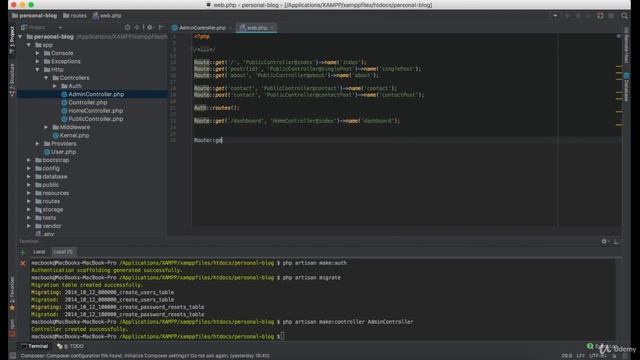Screen dimensions: 640x360
Task: Click web.php in the breadcrumb bar
Action: [107, 16]
